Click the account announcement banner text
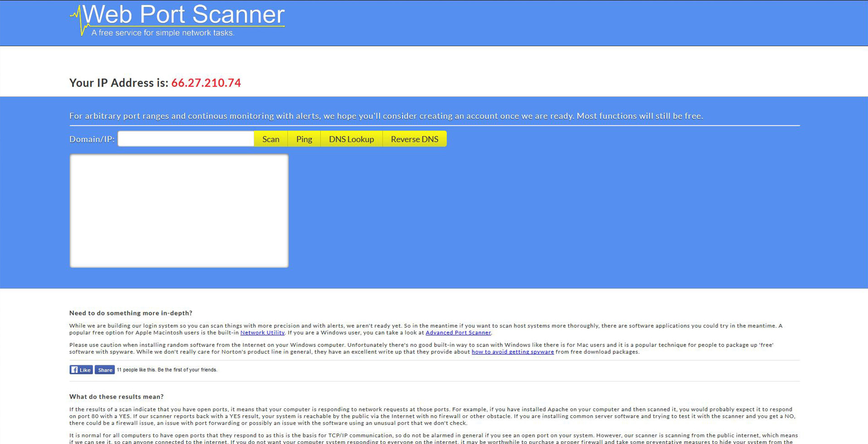The image size is (868, 444). (x=386, y=116)
